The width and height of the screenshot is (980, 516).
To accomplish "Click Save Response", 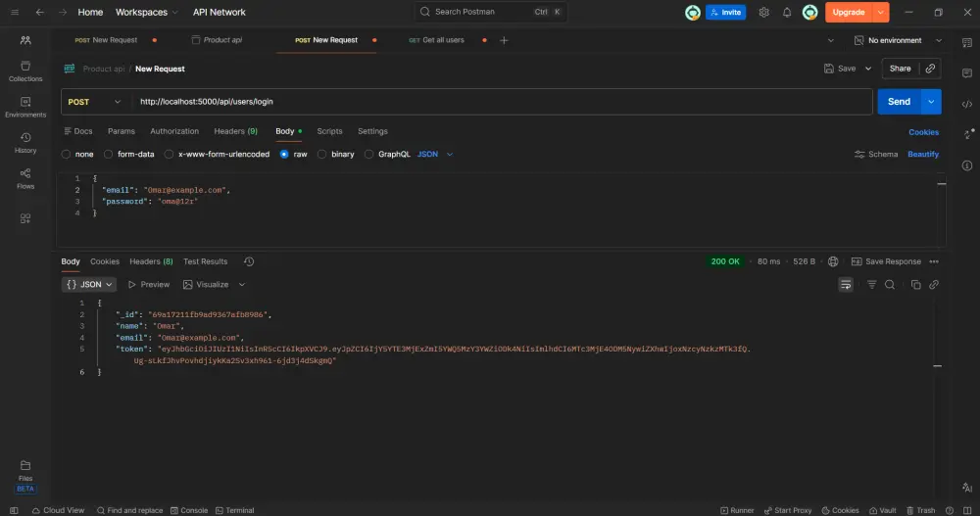I will point(886,261).
